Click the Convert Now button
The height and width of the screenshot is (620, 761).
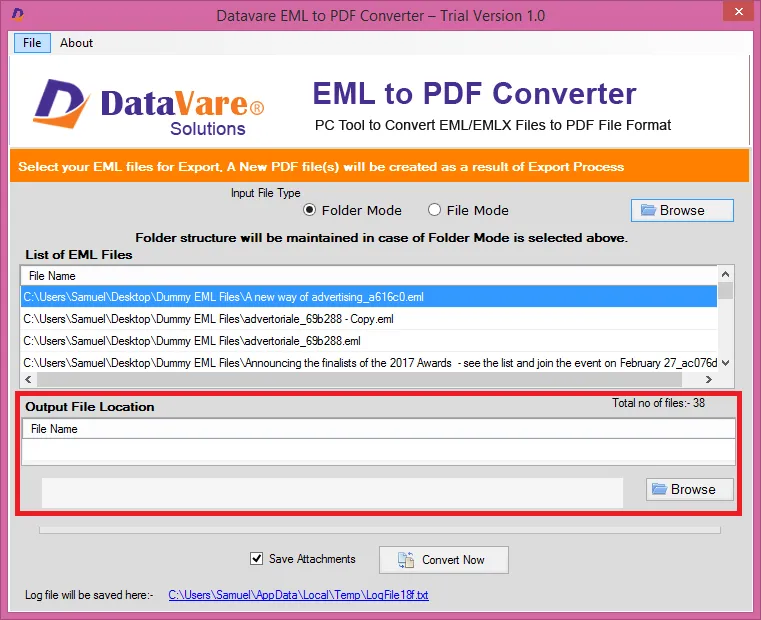coord(444,560)
